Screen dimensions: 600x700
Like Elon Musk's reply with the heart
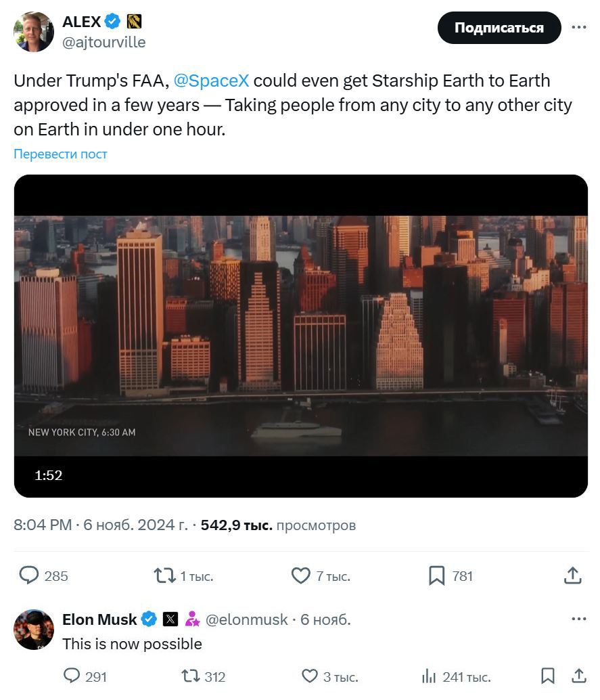pyautogui.click(x=309, y=676)
